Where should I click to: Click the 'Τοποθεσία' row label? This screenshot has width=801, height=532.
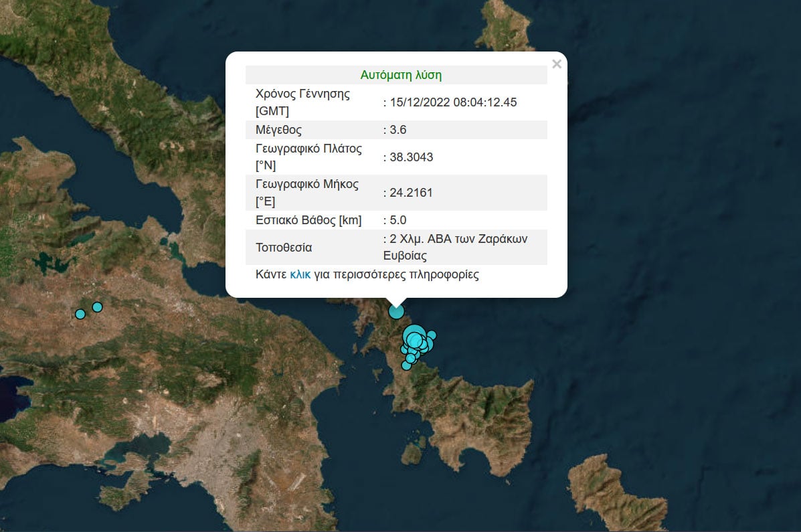point(284,248)
